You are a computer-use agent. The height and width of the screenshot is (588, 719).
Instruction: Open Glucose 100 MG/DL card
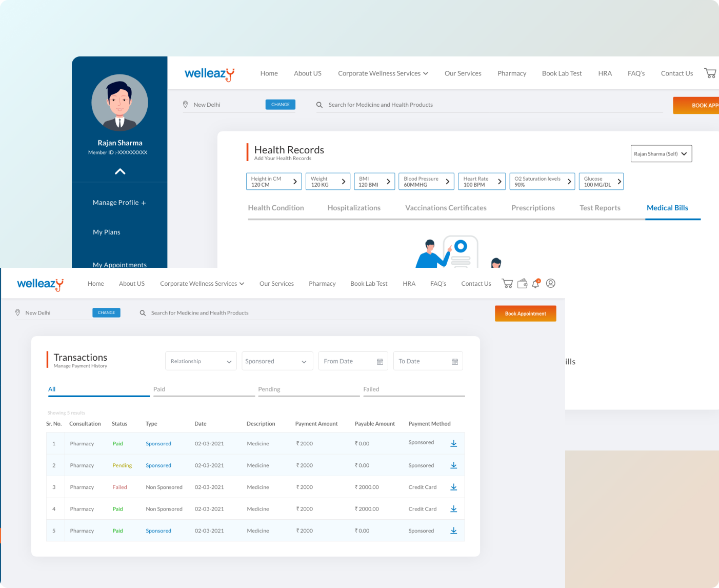click(x=602, y=182)
